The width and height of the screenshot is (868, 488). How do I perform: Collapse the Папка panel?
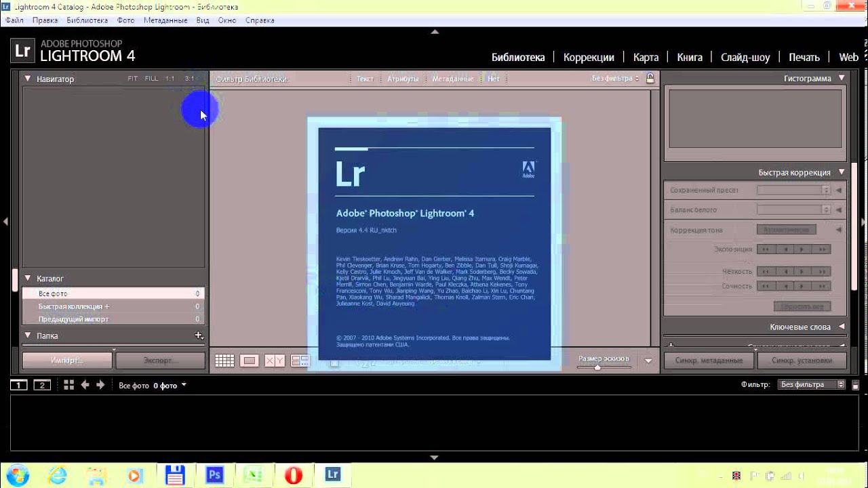point(28,335)
